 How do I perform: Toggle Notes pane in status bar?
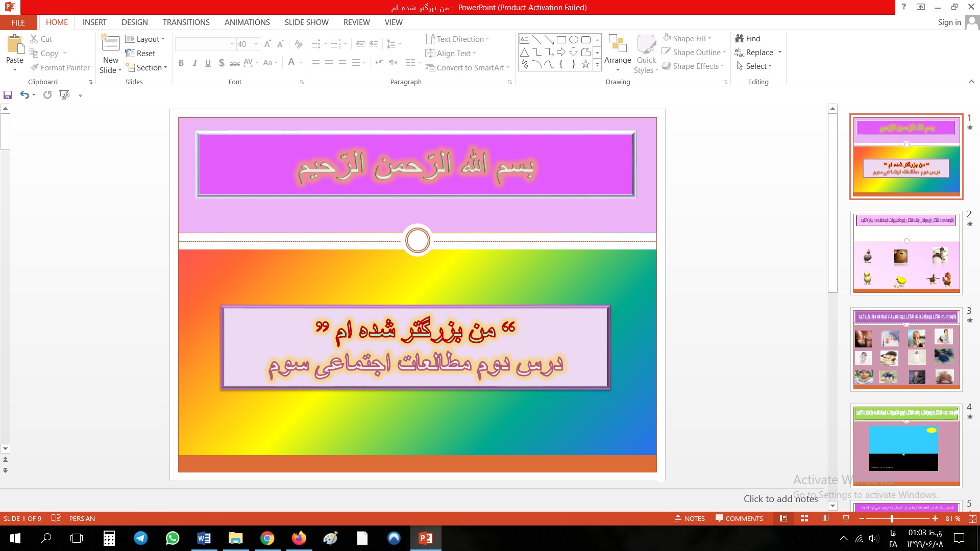pos(690,518)
